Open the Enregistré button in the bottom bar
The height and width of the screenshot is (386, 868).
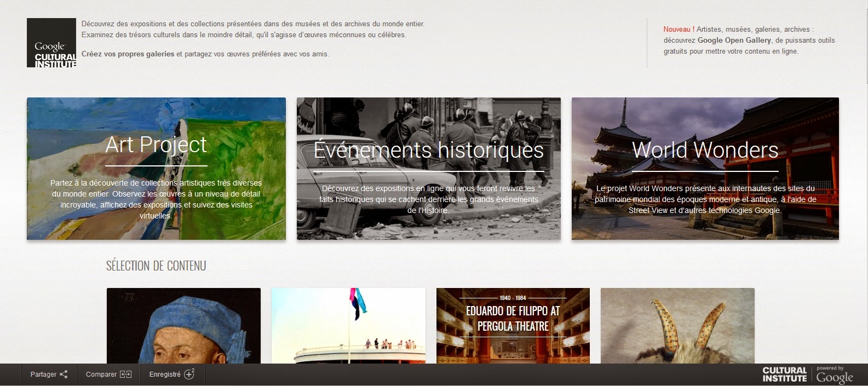pos(172,375)
